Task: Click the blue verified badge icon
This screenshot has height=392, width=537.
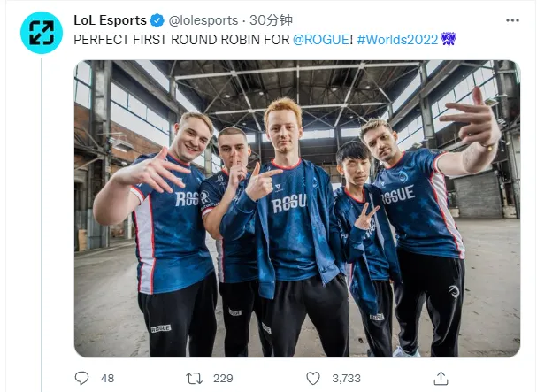Action: tap(157, 20)
